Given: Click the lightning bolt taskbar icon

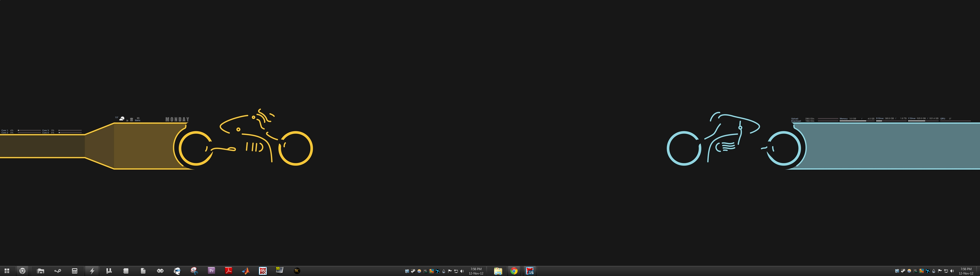Looking at the screenshot, I should pos(92,271).
